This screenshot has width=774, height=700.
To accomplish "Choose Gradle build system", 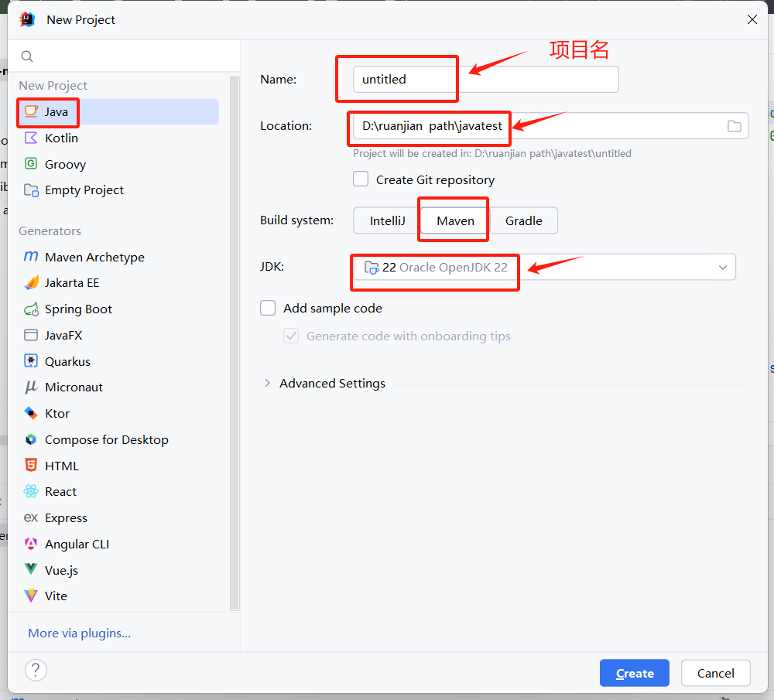I will tap(524, 220).
